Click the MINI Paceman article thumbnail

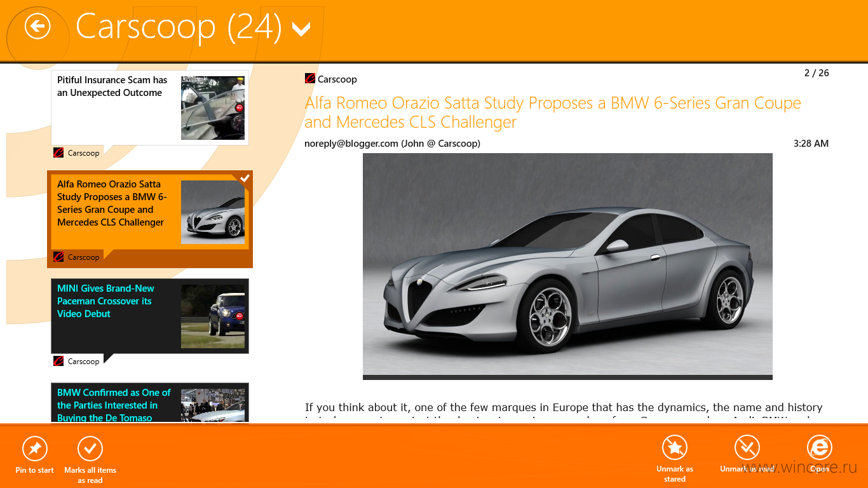coord(213,316)
